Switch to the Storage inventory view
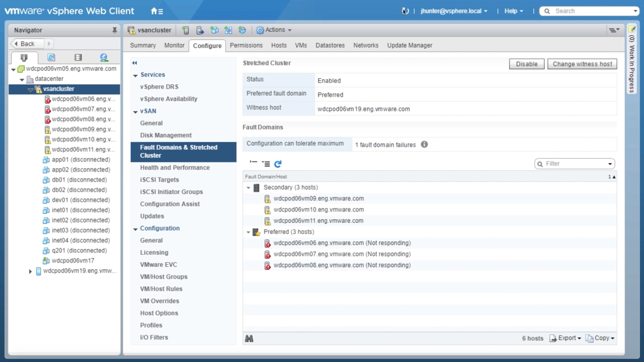644x362 pixels. click(78, 57)
